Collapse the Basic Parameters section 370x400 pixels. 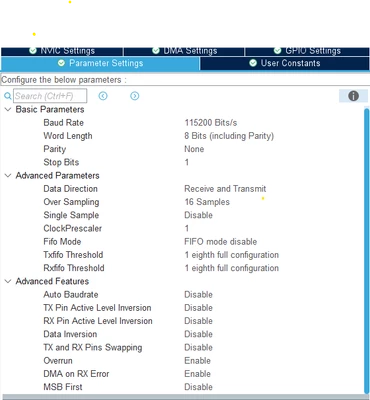(x=8, y=109)
